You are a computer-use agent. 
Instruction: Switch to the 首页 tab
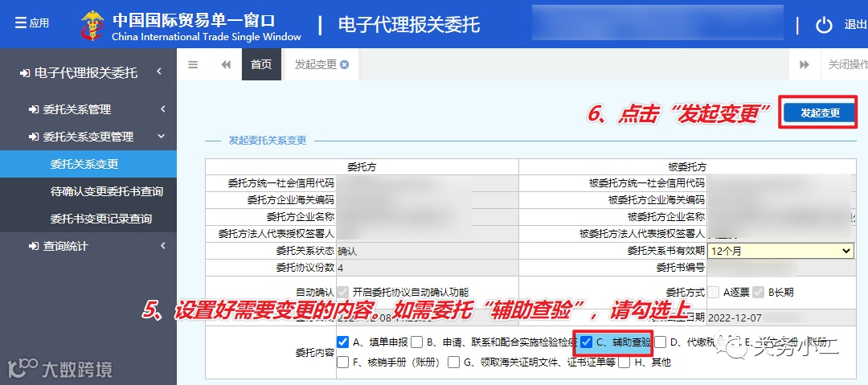coord(261,65)
